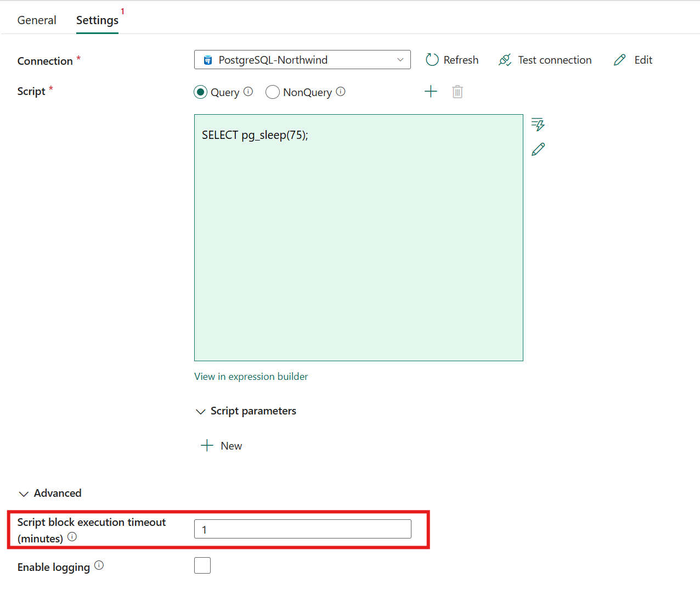Click the Connection field label
This screenshot has height=600, width=700.
[45, 61]
